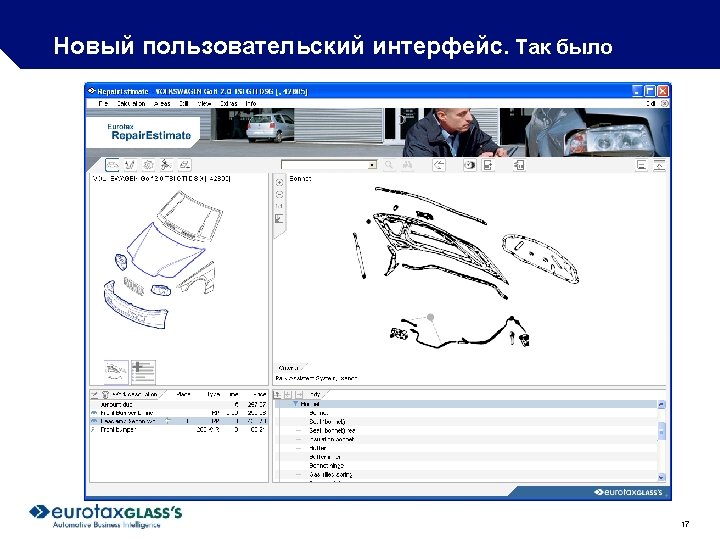Click the rightmost panel layout toolbar icon
Image resolution: width=720 pixels, height=540 pixels.
tap(659, 165)
